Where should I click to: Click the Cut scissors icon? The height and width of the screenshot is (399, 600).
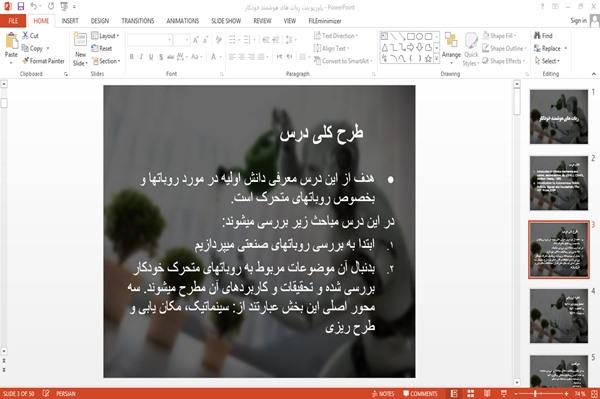26,35
